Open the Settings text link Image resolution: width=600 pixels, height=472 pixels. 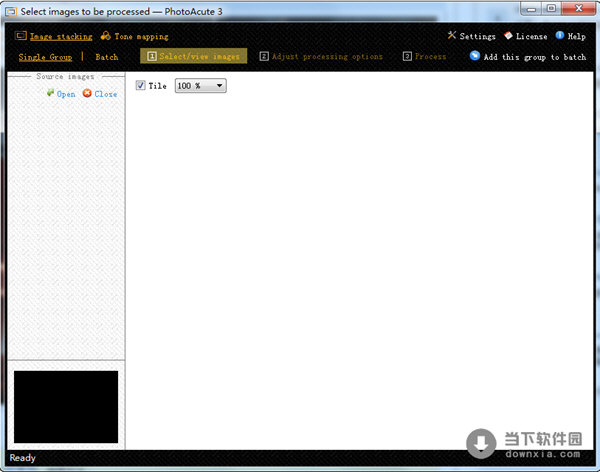tap(477, 36)
